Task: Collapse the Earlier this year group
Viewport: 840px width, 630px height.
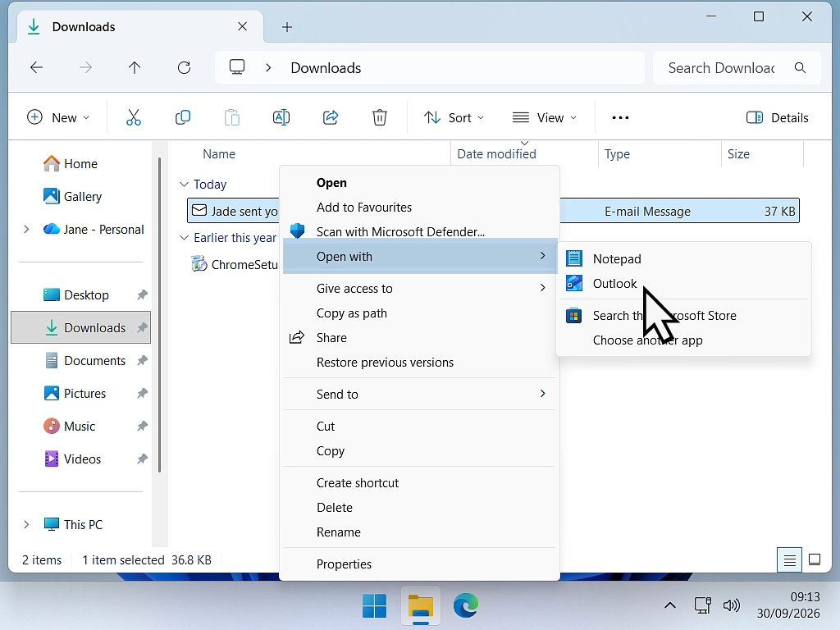Action: click(x=184, y=237)
